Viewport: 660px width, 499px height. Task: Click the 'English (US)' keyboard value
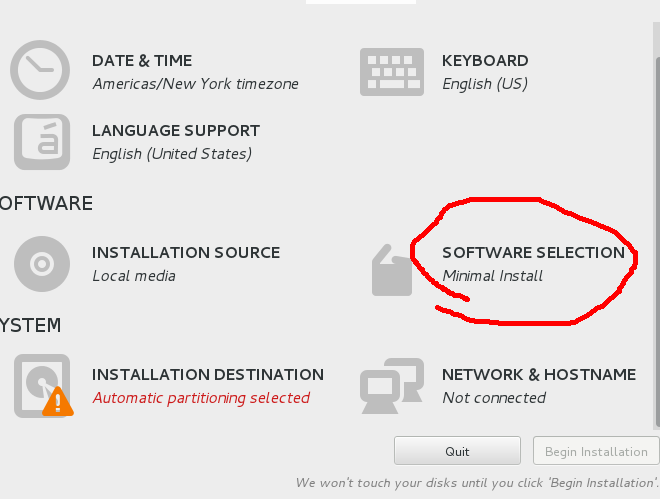[x=485, y=84]
